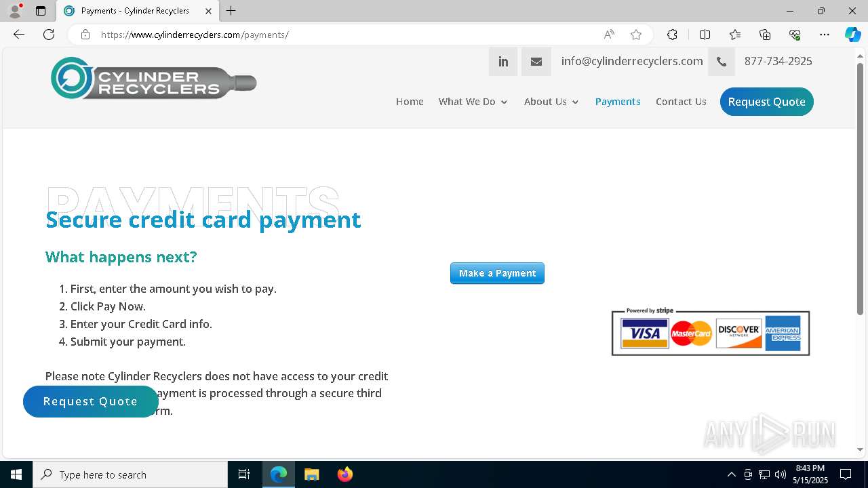Toggle Split screen icon
This screenshot has height=488, width=868.
pyautogui.click(x=705, y=35)
